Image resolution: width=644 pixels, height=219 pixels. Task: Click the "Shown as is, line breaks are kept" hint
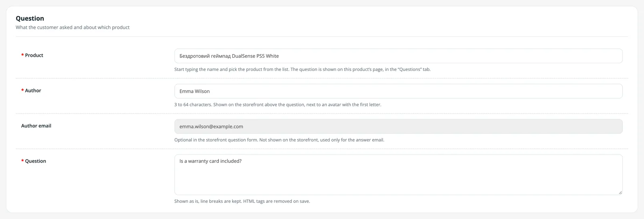click(x=242, y=201)
